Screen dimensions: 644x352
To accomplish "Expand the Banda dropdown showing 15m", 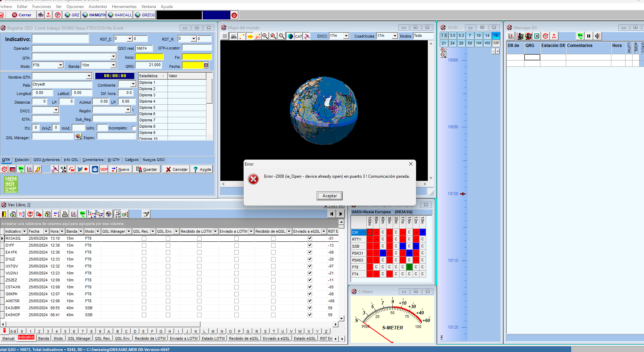I will pos(113,65).
